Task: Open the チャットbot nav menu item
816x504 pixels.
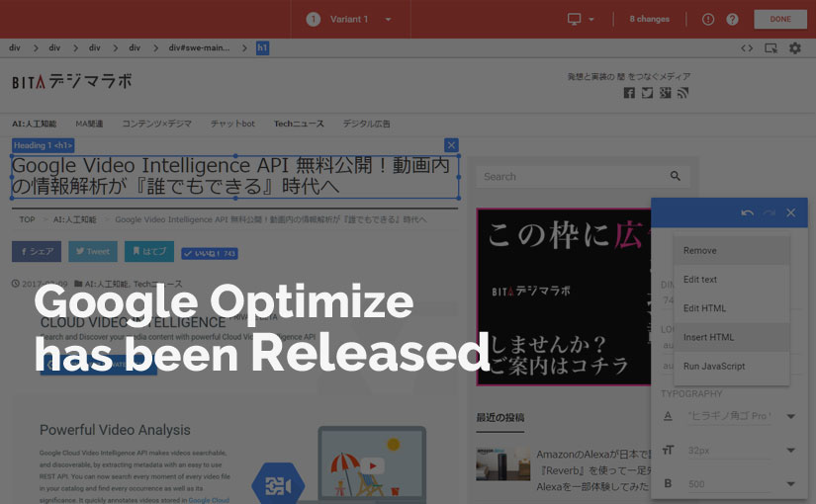Action: pos(232,124)
